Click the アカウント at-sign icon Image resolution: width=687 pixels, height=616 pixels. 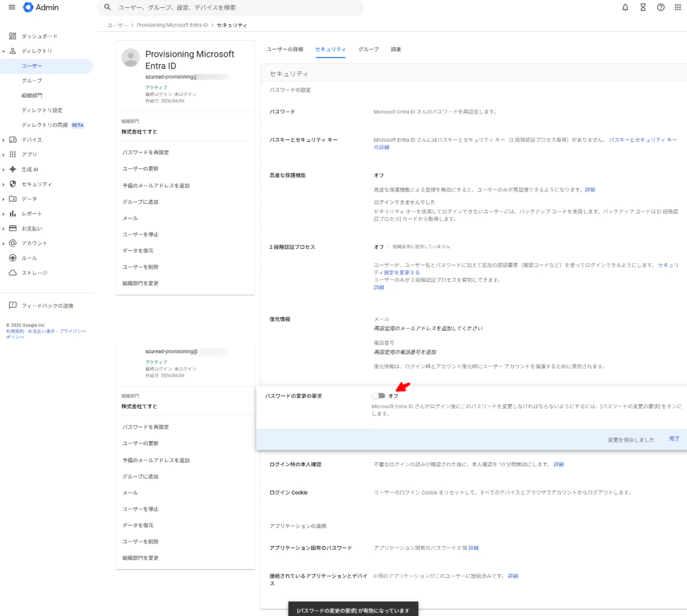[13, 243]
